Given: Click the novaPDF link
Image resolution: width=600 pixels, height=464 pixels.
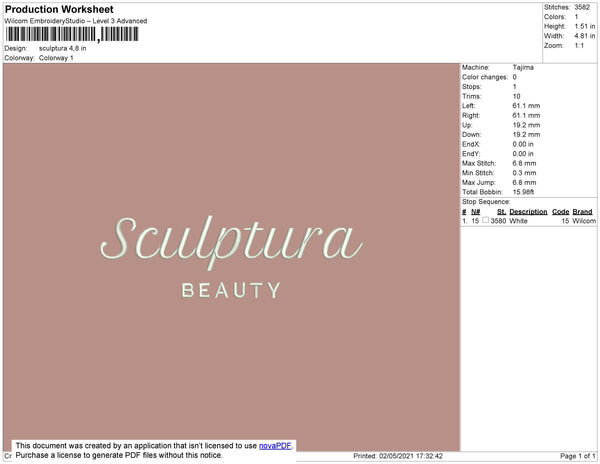Looking at the screenshot, I should (x=275, y=445).
